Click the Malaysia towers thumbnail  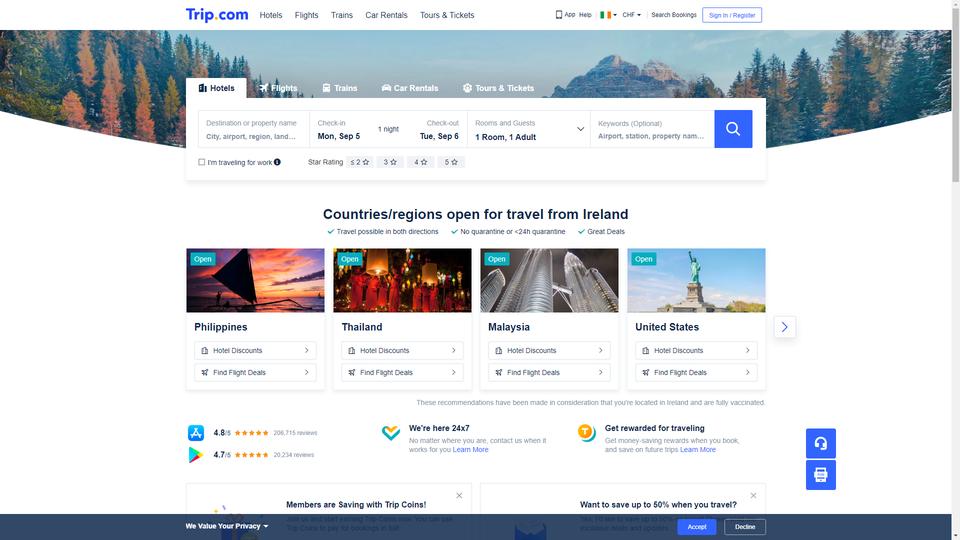point(549,280)
